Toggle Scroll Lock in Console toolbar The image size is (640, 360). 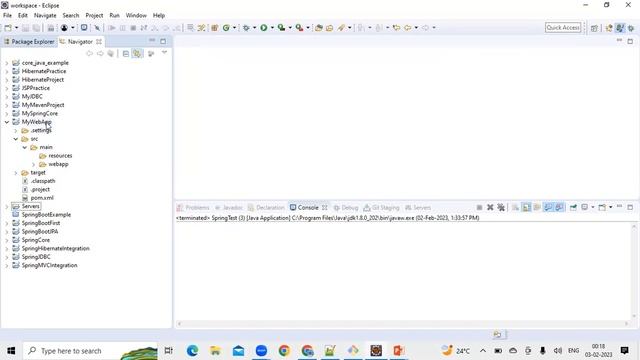(x=526, y=207)
